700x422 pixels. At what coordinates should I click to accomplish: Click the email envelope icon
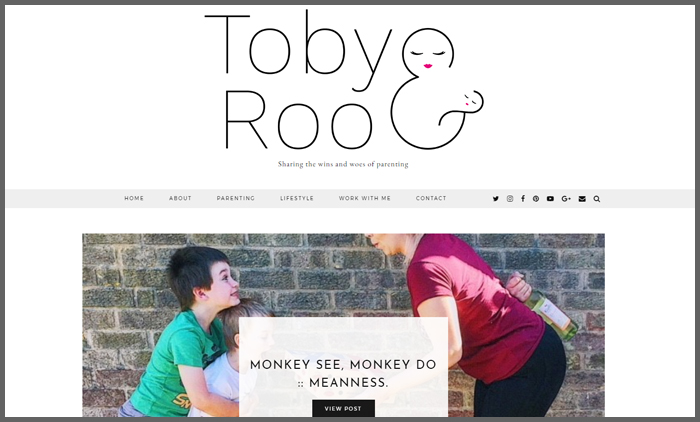tap(582, 199)
